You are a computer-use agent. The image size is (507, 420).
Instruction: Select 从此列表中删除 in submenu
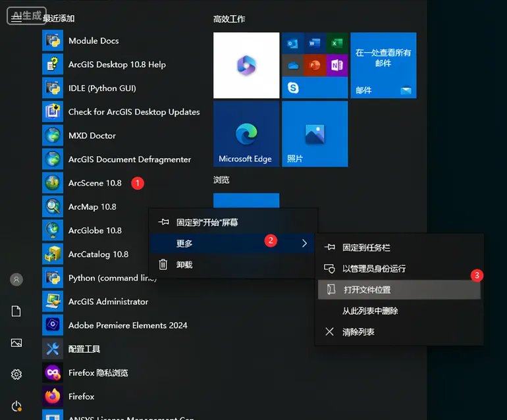399,311
